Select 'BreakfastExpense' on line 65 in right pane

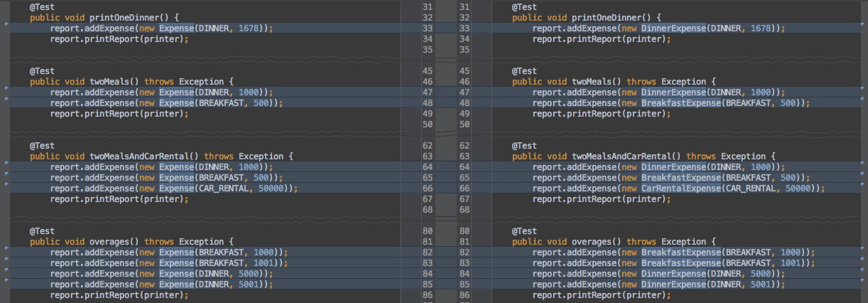(680, 177)
